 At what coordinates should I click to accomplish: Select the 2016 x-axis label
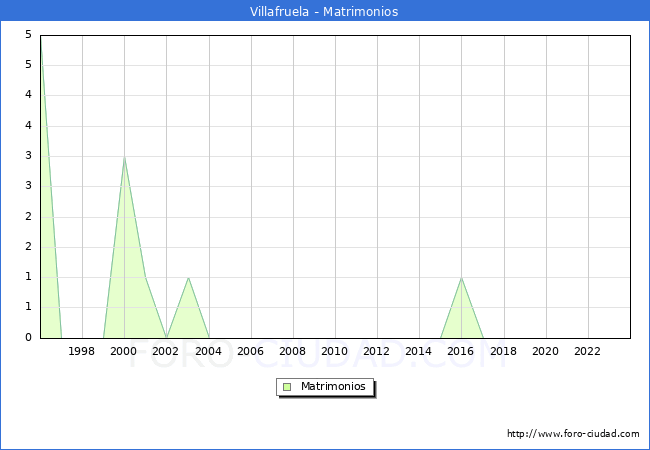click(x=460, y=352)
